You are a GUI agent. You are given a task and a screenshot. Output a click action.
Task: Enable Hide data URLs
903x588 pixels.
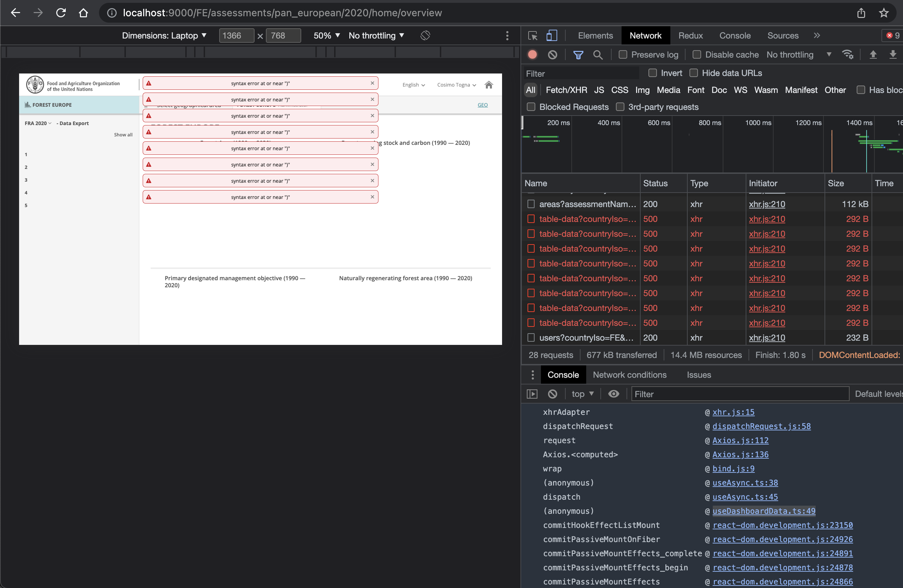point(694,73)
